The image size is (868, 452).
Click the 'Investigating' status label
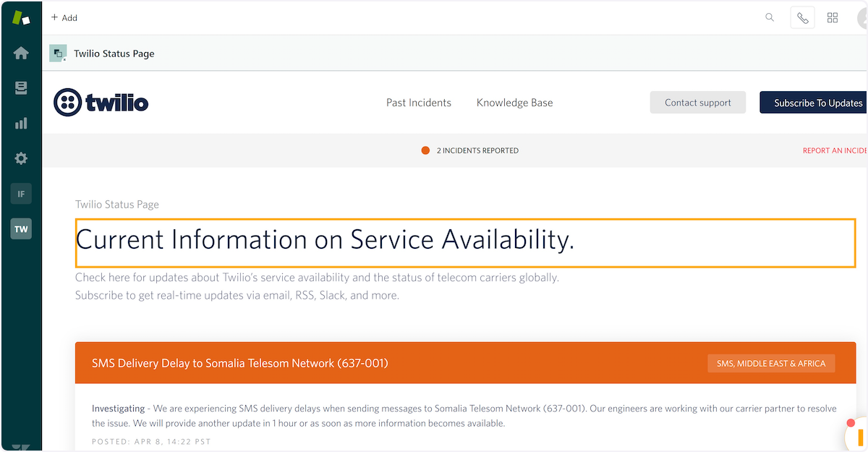point(118,409)
